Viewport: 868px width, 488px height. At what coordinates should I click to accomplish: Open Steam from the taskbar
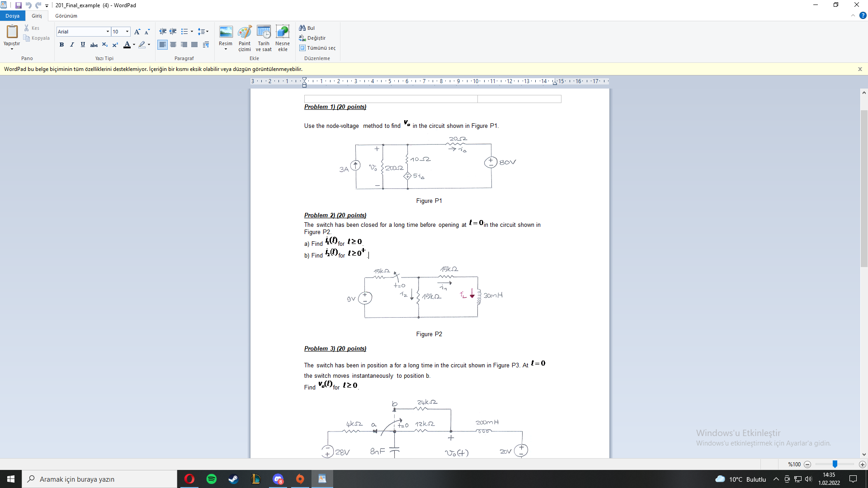[x=233, y=479]
